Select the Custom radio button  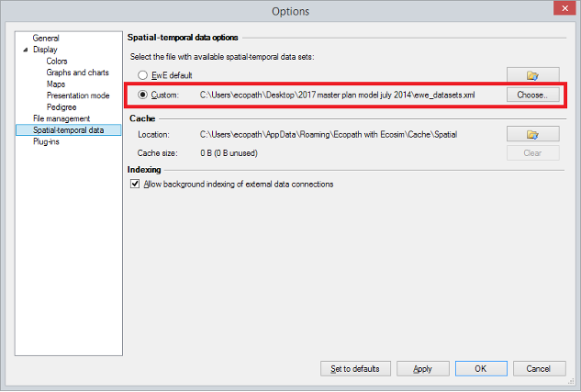[x=142, y=95]
